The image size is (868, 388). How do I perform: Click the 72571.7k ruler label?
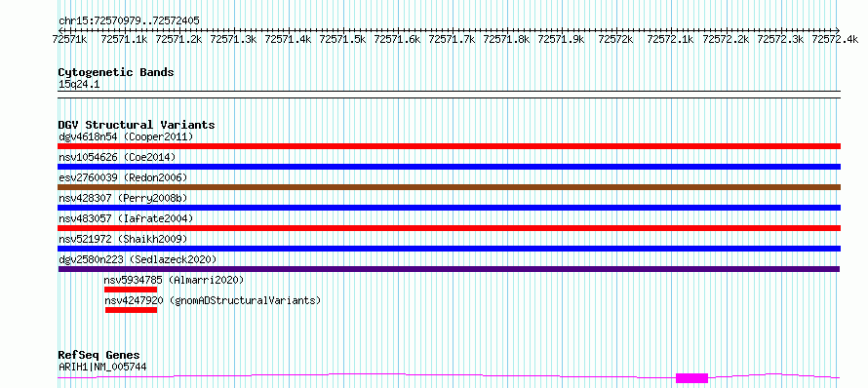(453, 39)
